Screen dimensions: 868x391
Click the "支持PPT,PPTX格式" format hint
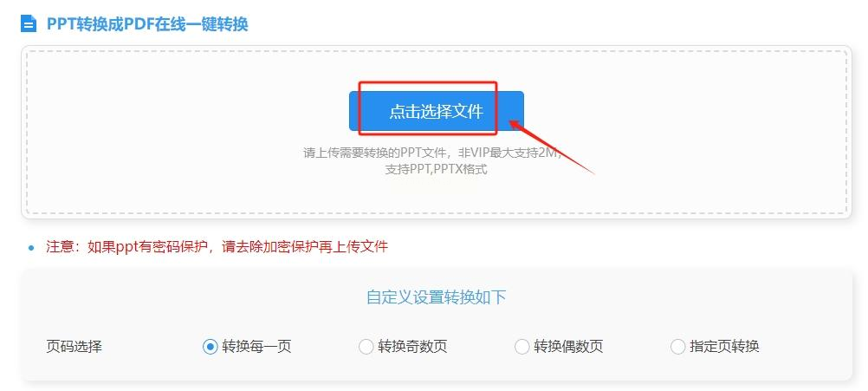(x=437, y=169)
